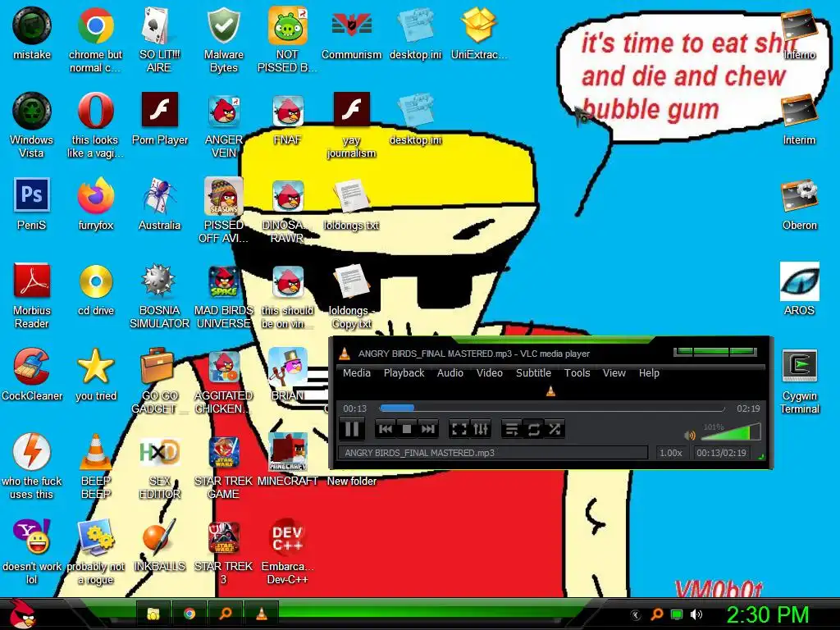Open the Playback menu in VLC
Viewport: 840px width, 630px height.
click(x=404, y=373)
